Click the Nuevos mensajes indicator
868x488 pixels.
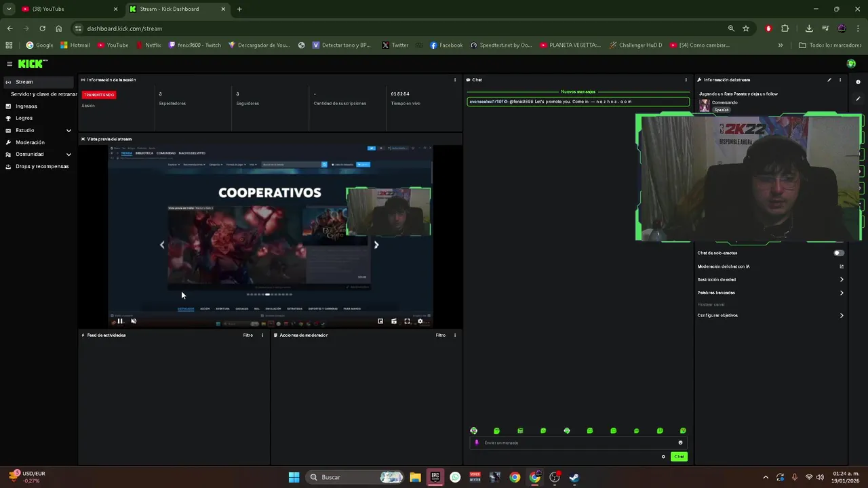(x=578, y=91)
